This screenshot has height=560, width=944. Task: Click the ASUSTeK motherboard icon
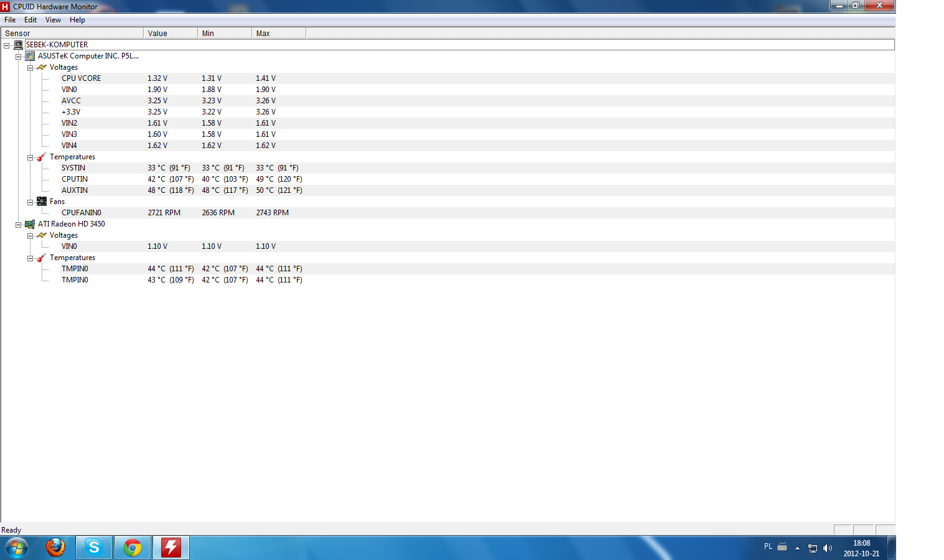click(30, 56)
